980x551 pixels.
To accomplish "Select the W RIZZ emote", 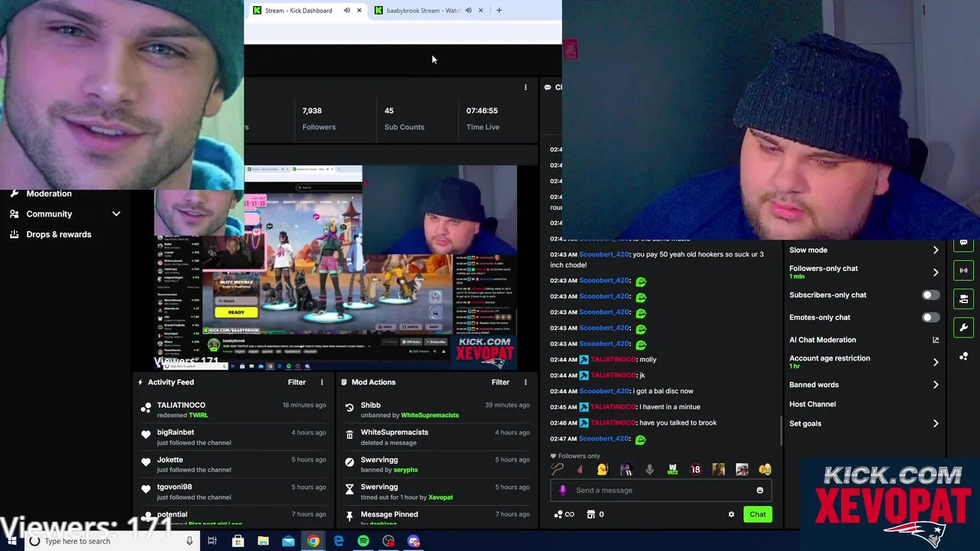I will 672,470.
